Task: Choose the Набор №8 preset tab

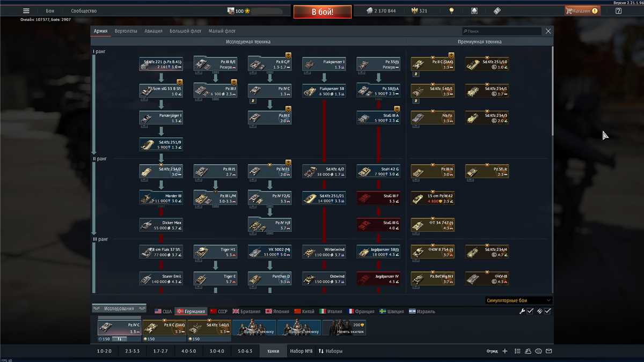Action: 301,351
